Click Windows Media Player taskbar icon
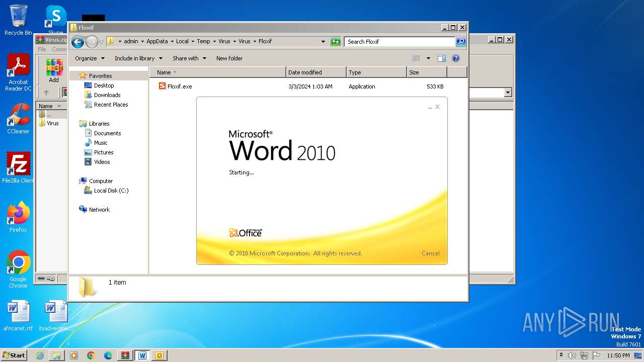The width and height of the screenshot is (644, 362). click(x=74, y=355)
